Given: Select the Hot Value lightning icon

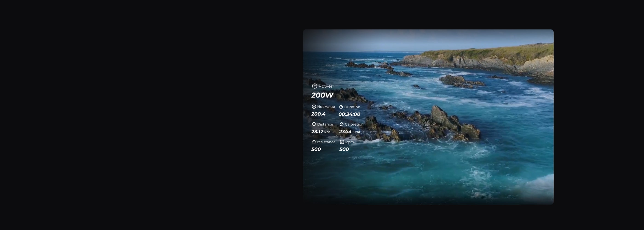Looking at the screenshot, I should [x=314, y=107].
